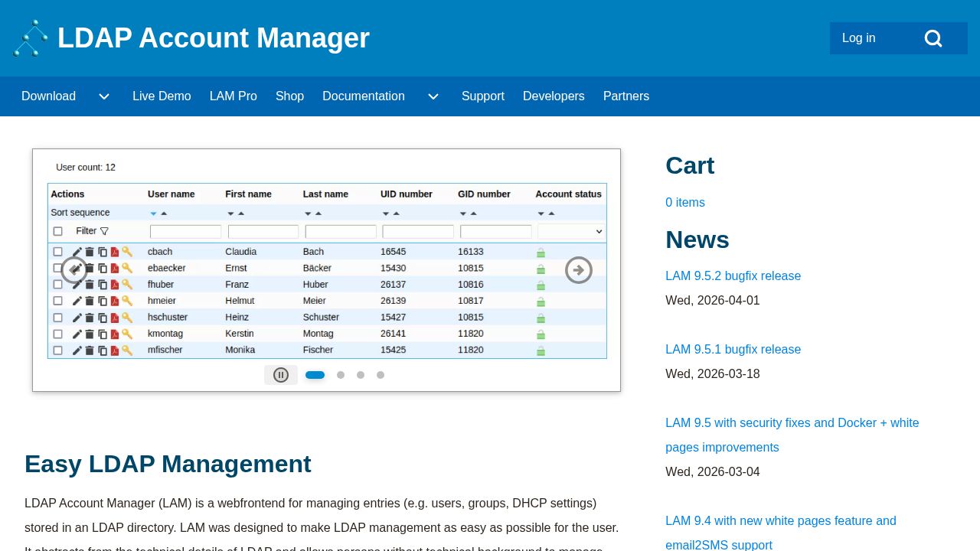Select the Easy LDAP Management heading
980x551 pixels.
point(168,465)
